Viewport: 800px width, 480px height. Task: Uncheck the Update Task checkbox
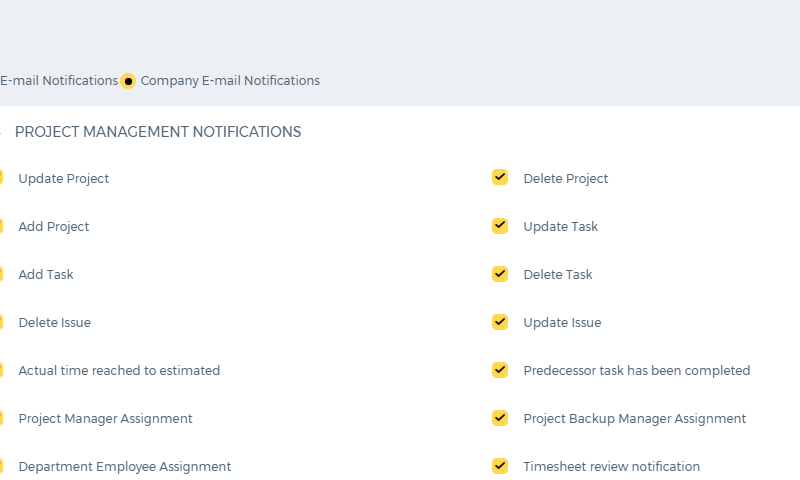pyautogui.click(x=500, y=225)
